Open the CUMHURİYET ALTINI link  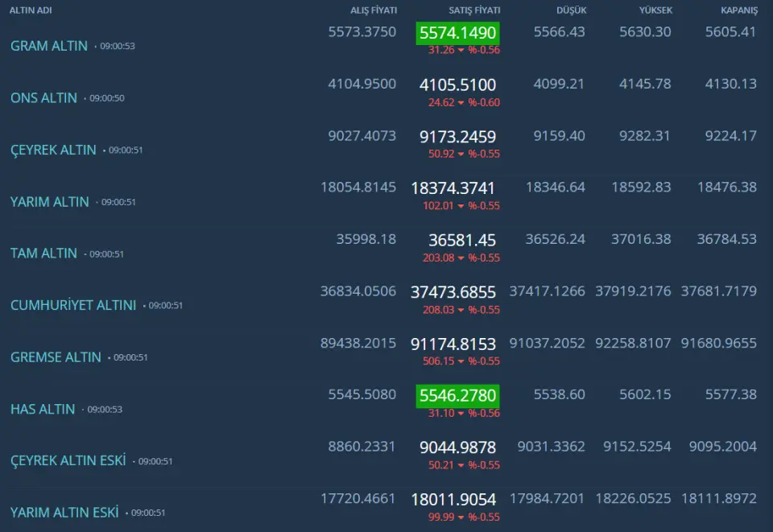coord(73,305)
